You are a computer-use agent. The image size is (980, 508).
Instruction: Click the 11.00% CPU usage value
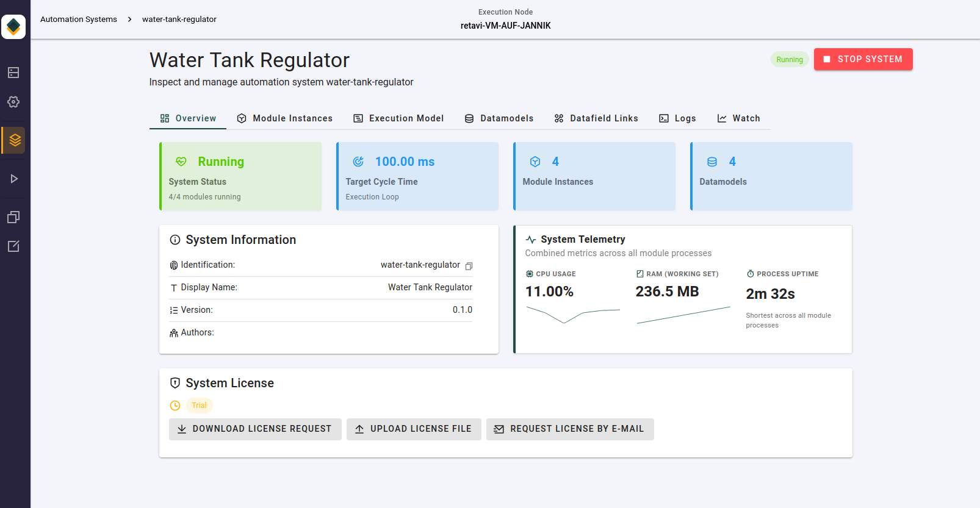pos(550,292)
